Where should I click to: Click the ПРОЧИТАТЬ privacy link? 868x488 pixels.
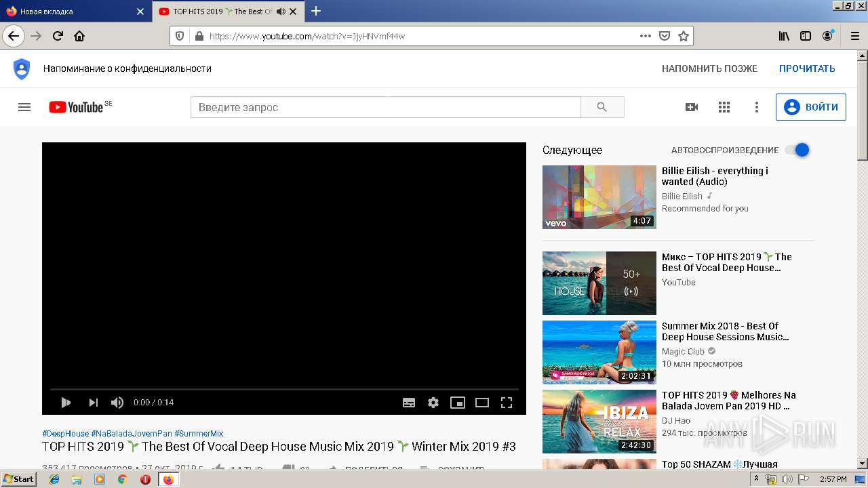click(x=807, y=68)
